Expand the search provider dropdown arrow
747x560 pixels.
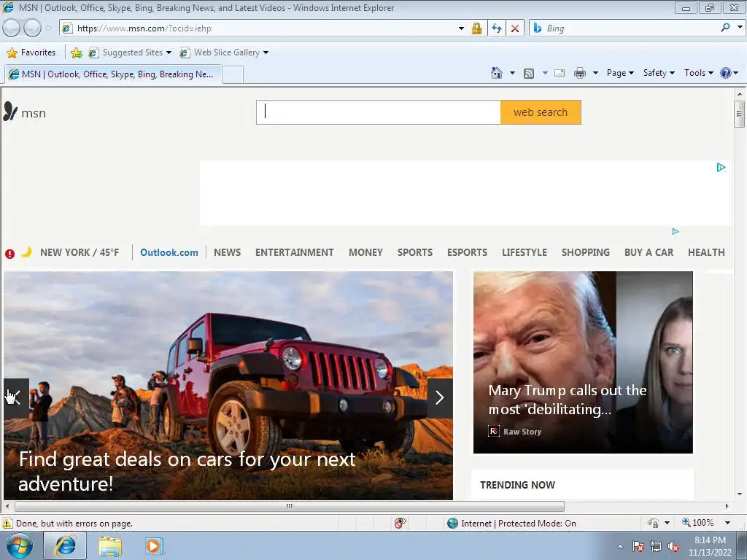pyautogui.click(x=740, y=28)
